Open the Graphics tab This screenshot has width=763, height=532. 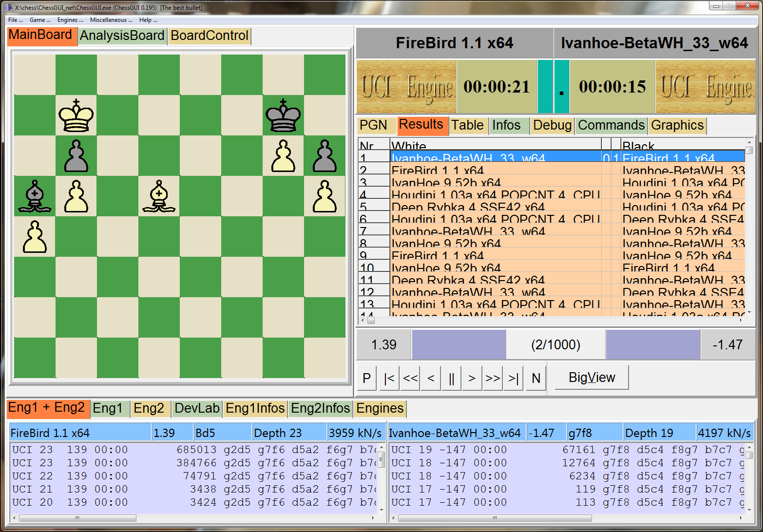677,126
